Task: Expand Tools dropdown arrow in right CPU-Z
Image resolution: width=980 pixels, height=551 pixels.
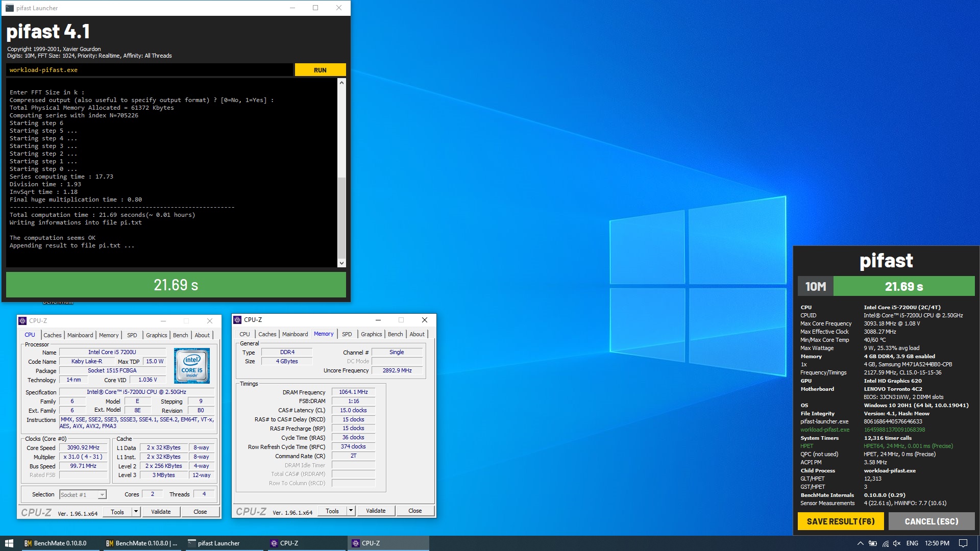Action: click(351, 511)
